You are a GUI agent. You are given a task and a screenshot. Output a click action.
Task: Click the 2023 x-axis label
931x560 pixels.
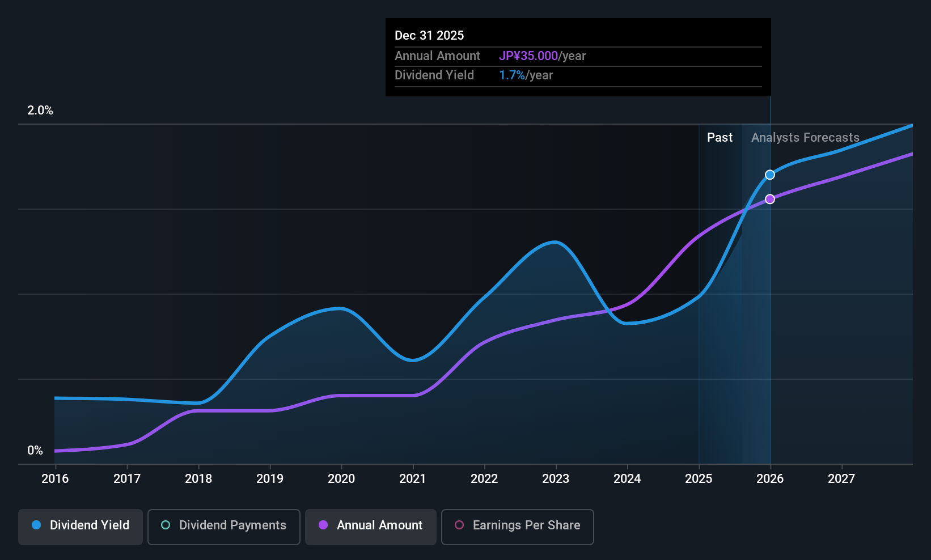tap(556, 479)
